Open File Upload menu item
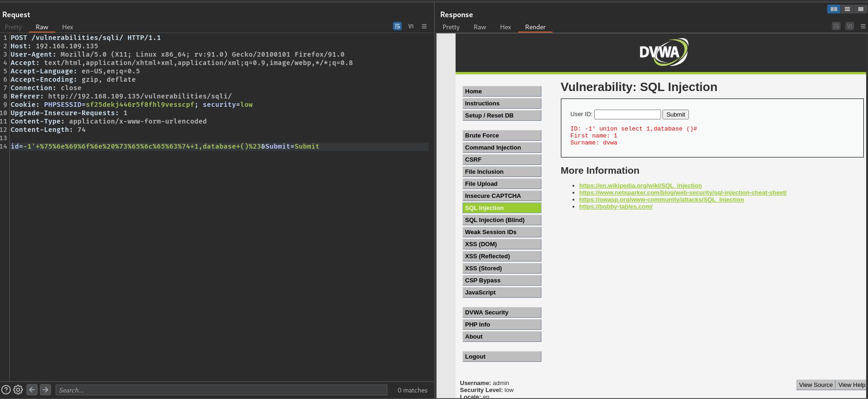This screenshot has height=399, width=868. tap(502, 184)
